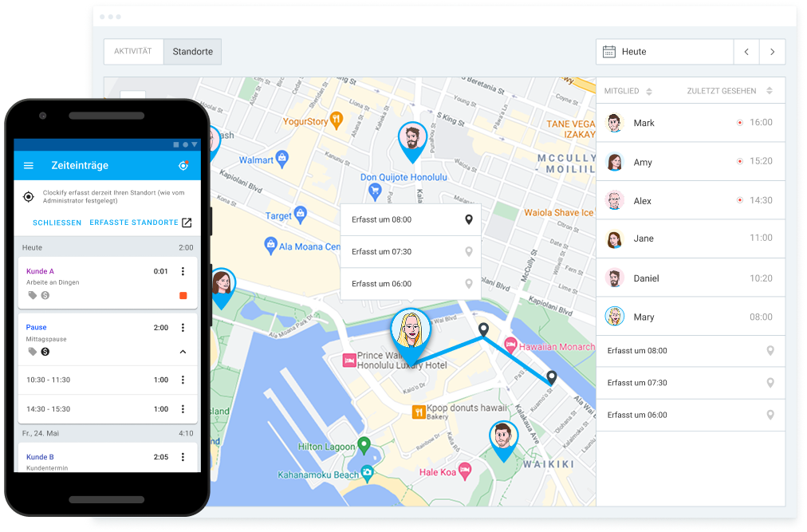Toggle billable icon on Kunde A entry
This screenshot has width=807, height=532.
coord(45,296)
